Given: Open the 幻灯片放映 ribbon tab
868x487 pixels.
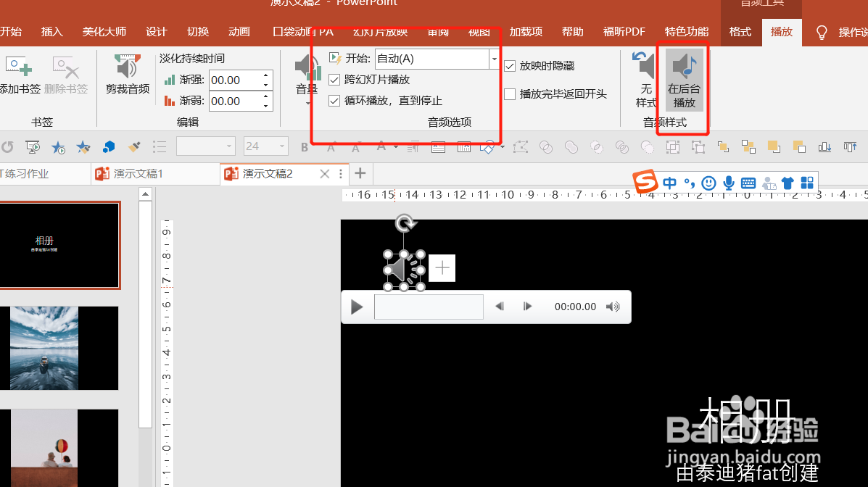Looking at the screenshot, I should click(x=379, y=31).
